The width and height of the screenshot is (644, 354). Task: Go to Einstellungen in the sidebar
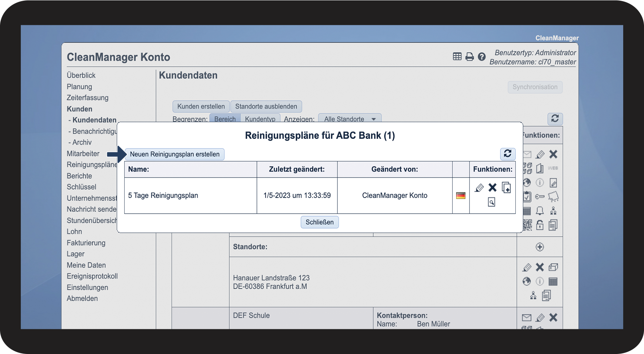(x=87, y=287)
